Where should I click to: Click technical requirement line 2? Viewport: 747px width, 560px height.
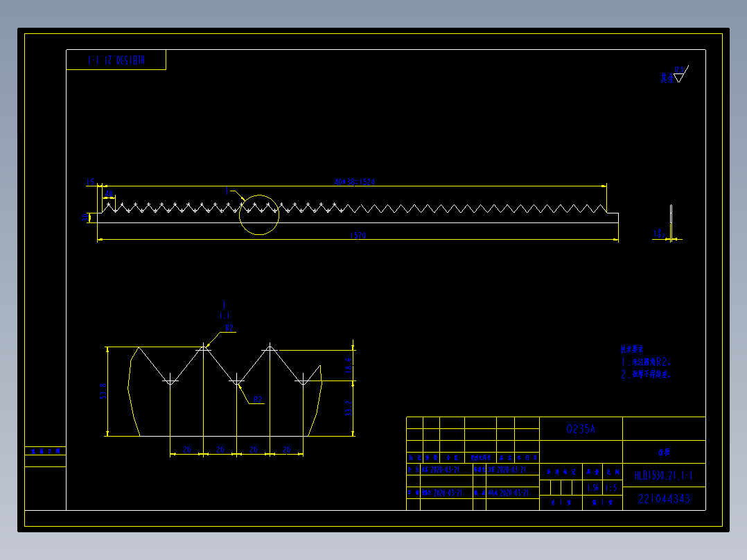(x=646, y=374)
